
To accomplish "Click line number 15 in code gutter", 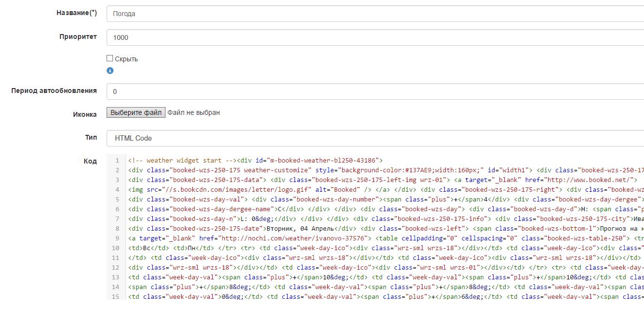I will tap(115, 296).
